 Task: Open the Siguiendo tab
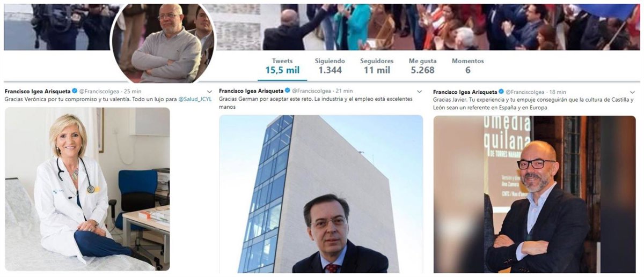tap(330, 66)
